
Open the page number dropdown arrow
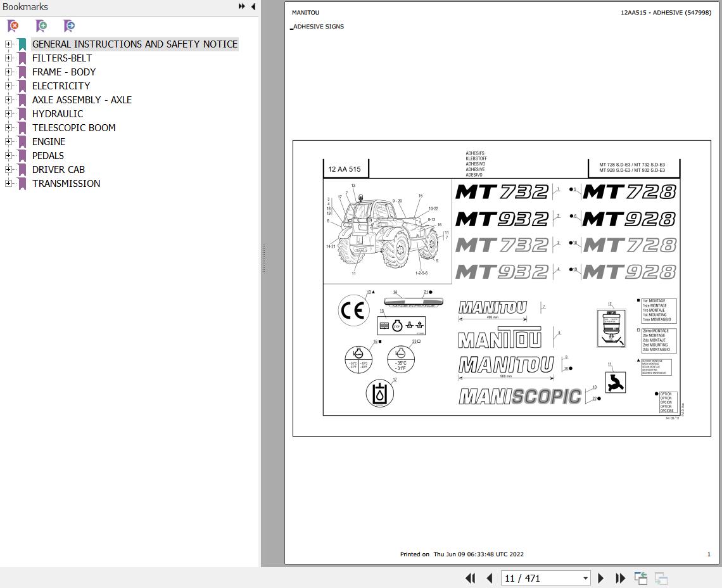point(585,578)
